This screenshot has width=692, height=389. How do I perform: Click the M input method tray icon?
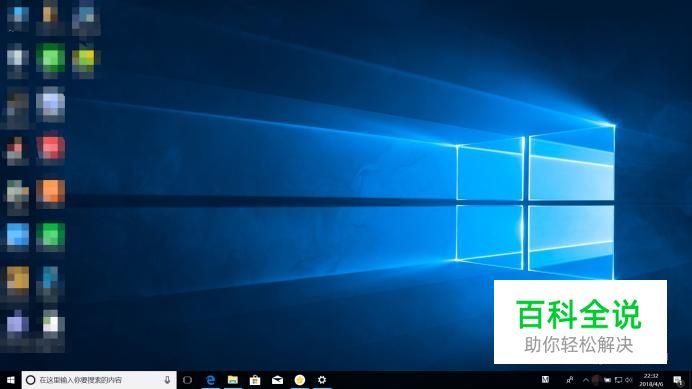[545, 379]
